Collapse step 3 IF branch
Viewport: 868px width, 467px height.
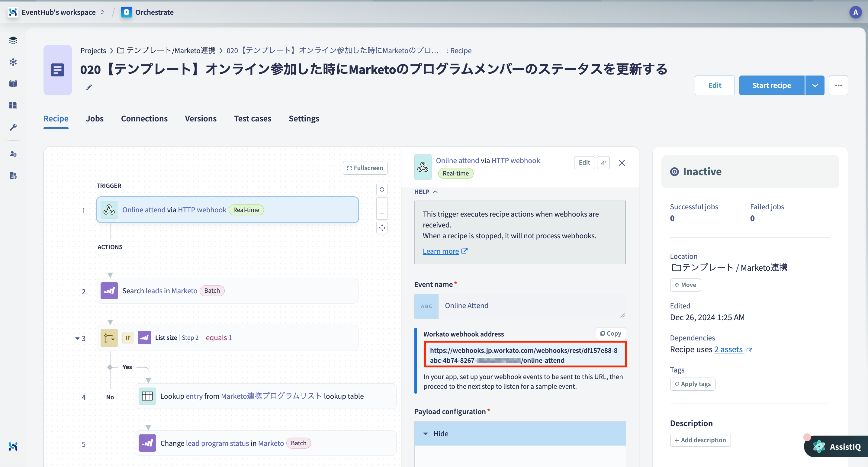tap(77, 338)
